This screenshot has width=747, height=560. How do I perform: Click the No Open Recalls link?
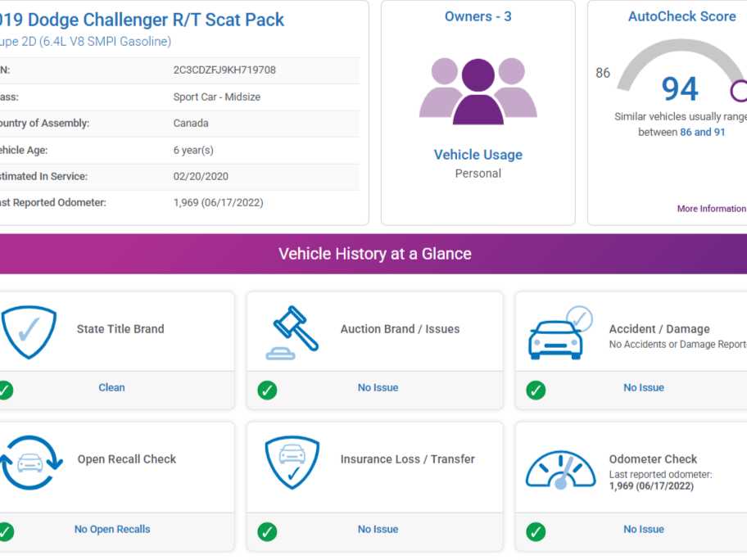(x=112, y=529)
